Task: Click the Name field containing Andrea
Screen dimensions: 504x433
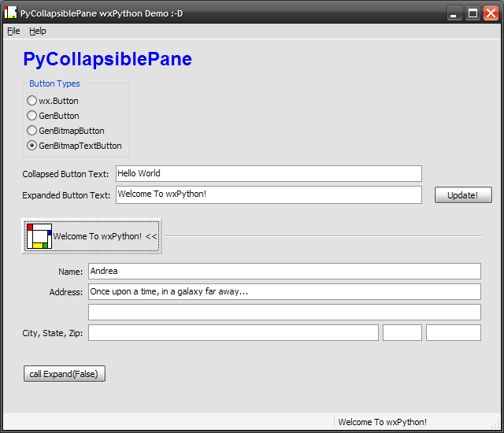Action: click(x=283, y=271)
